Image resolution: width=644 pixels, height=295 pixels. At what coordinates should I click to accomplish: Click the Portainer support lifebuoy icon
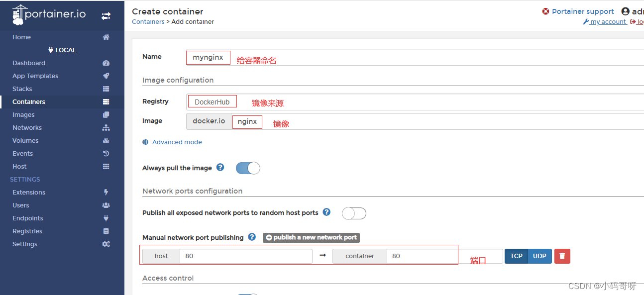click(x=545, y=11)
